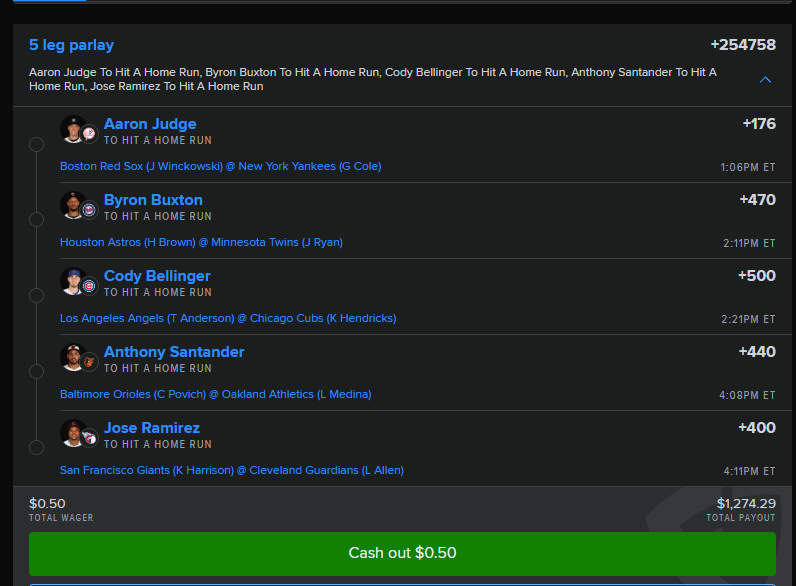Open Aaron Judge player name link
796x586 pixels.
[x=150, y=124]
